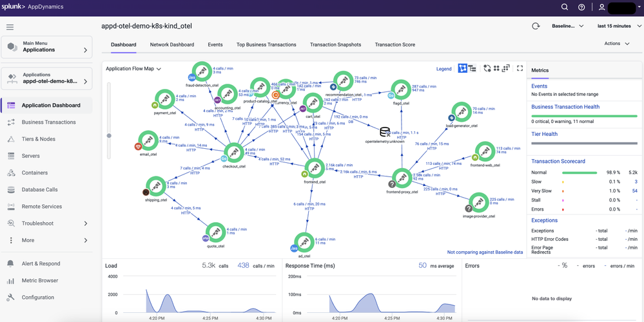The width and height of the screenshot is (644, 322).
Task: Open the search icon in top bar
Action: [x=565, y=7]
